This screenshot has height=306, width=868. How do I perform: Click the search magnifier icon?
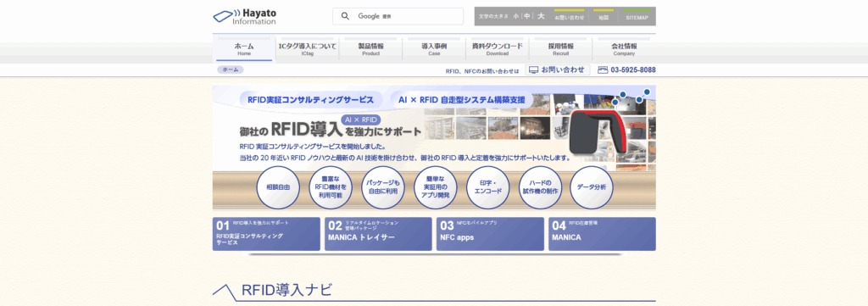(x=346, y=16)
